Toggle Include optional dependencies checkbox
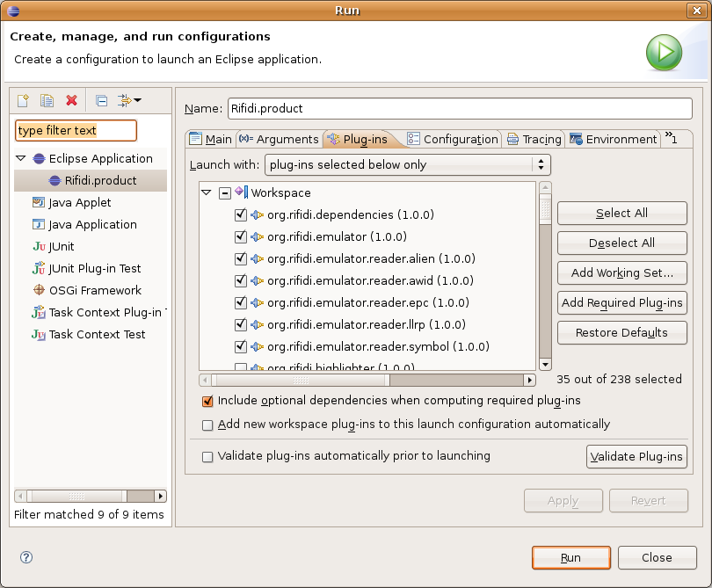The height and width of the screenshot is (588, 712). [x=207, y=401]
